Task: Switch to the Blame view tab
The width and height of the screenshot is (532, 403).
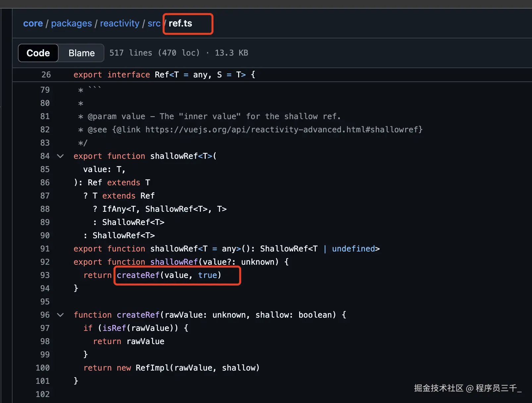Action: pyautogui.click(x=81, y=53)
